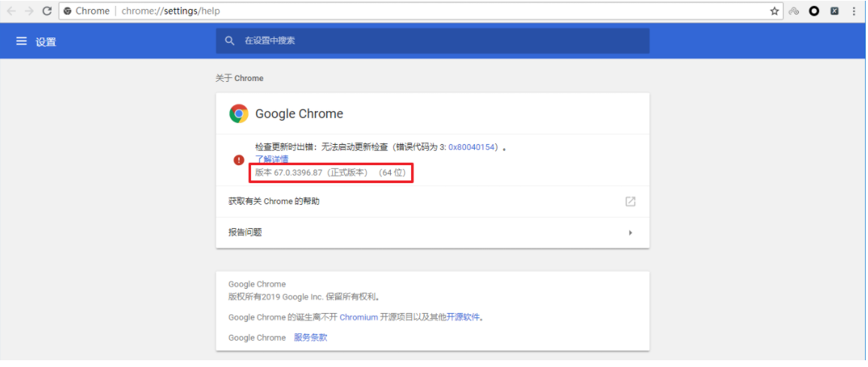Click the search magnifier icon in settings
Image resolution: width=868 pixels, height=367 pixels.
[x=229, y=41]
